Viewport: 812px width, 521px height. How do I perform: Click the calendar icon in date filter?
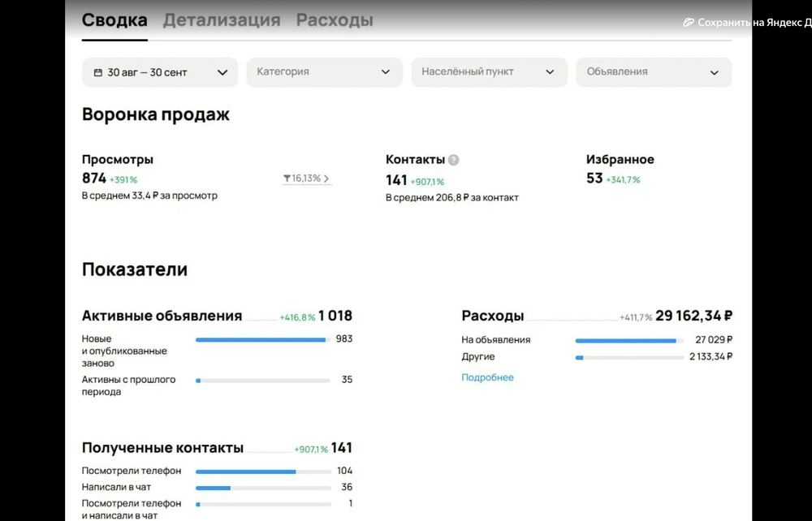pos(98,72)
